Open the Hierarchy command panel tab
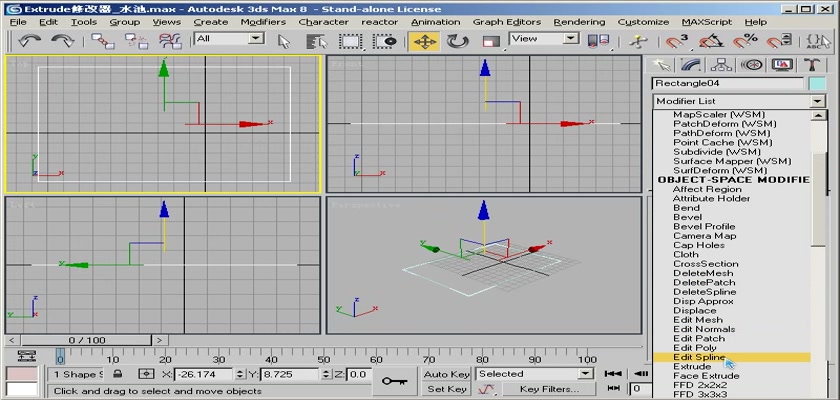 [721, 65]
